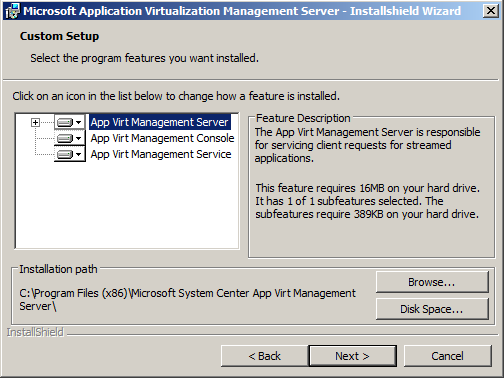Open the install-option dropdown for App Virt Management Service
504x378 pixels.
70,154
